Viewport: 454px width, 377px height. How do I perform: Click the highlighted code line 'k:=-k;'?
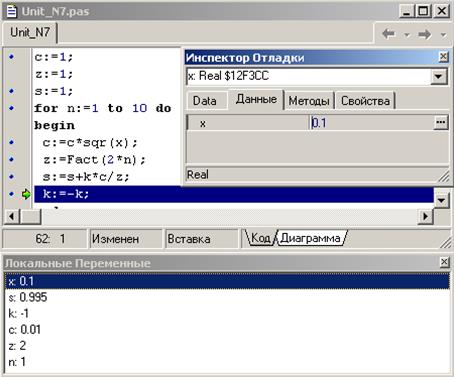[234, 194]
